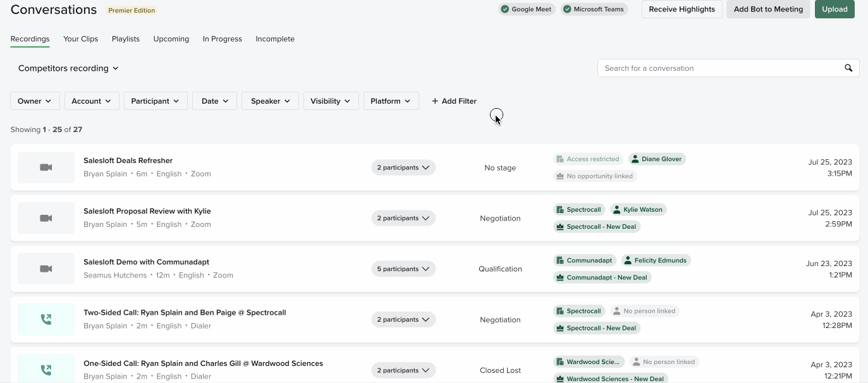This screenshot has height=383, width=868.
Task: Click the Add Filter button
Action: tap(454, 101)
